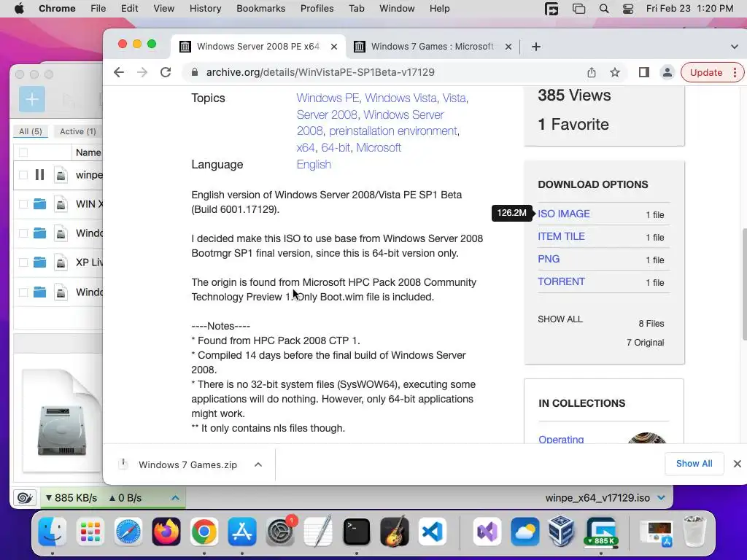
Task: Open the PNG download option
Action: (549, 259)
